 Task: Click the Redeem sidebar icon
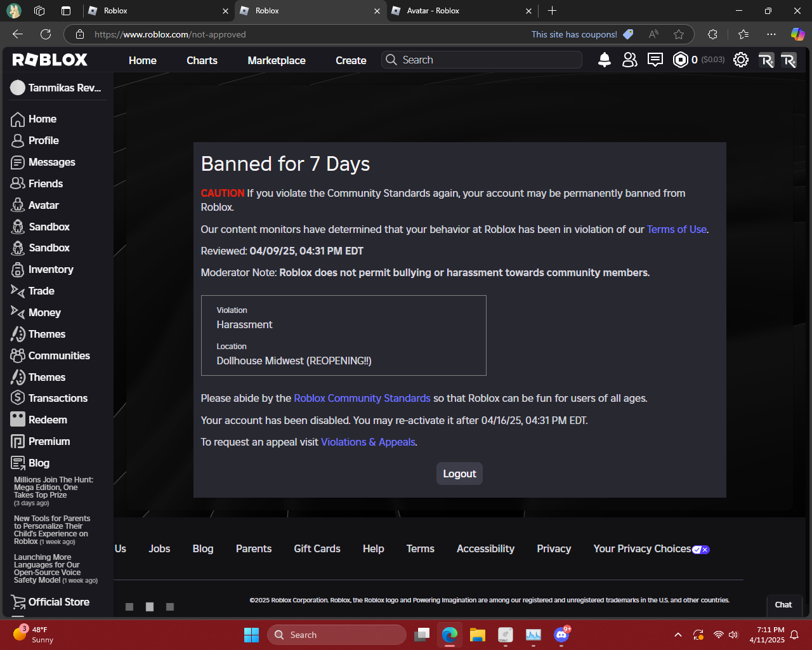pyautogui.click(x=18, y=420)
